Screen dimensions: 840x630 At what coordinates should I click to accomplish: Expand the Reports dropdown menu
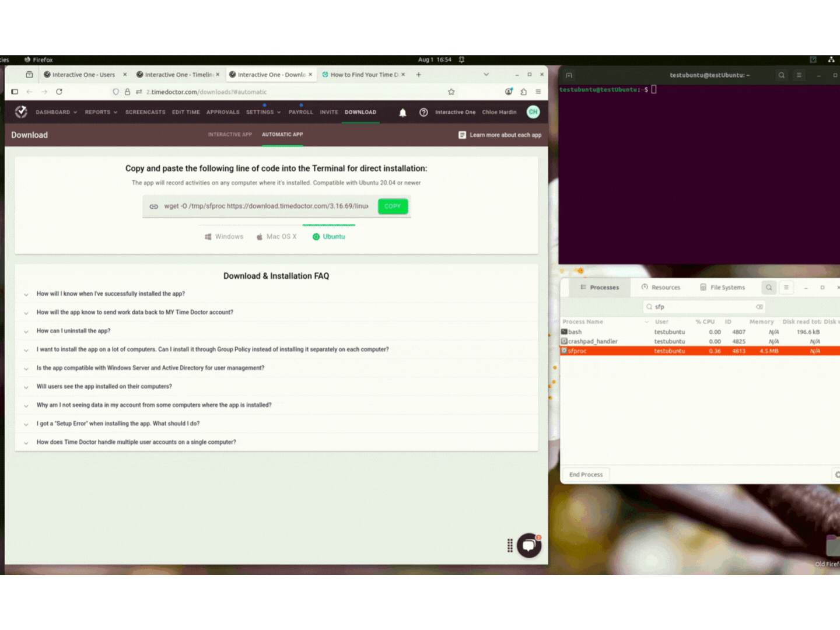click(x=101, y=112)
